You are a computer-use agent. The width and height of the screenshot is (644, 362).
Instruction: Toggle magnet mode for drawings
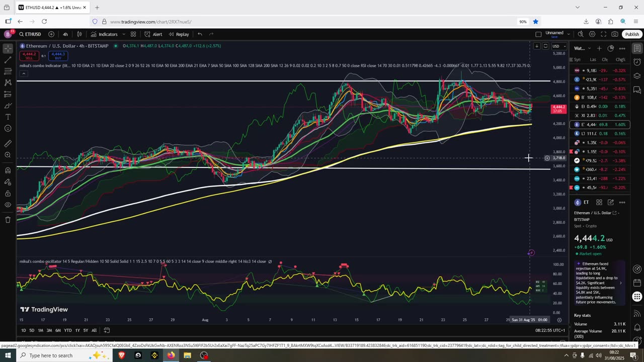point(8,170)
